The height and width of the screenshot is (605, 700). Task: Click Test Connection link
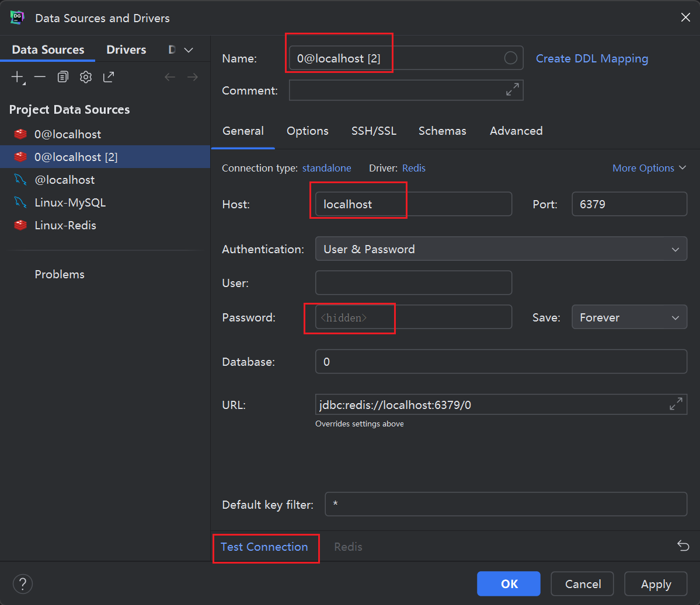264,547
